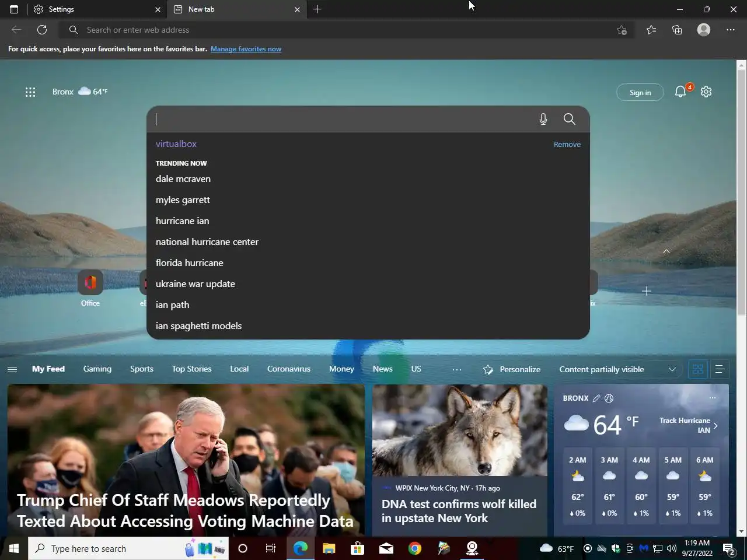Close the New tab tab
This screenshot has width=747, height=560.
point(297,9)
